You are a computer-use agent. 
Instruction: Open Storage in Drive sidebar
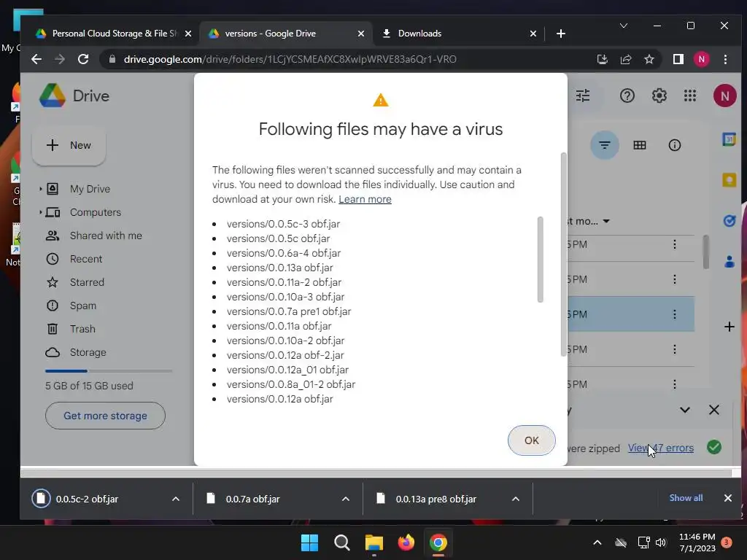(x=88, y=352)
